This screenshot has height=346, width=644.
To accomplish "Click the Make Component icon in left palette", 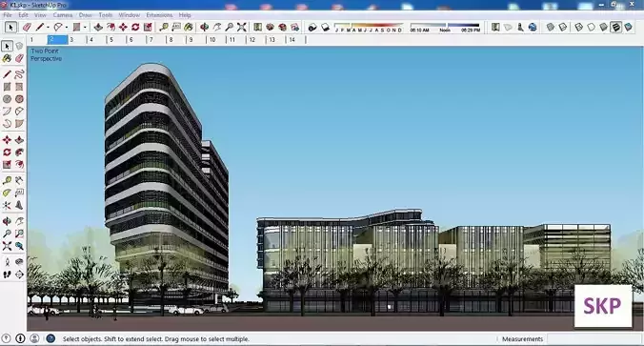I will click(x=19, y=46).
